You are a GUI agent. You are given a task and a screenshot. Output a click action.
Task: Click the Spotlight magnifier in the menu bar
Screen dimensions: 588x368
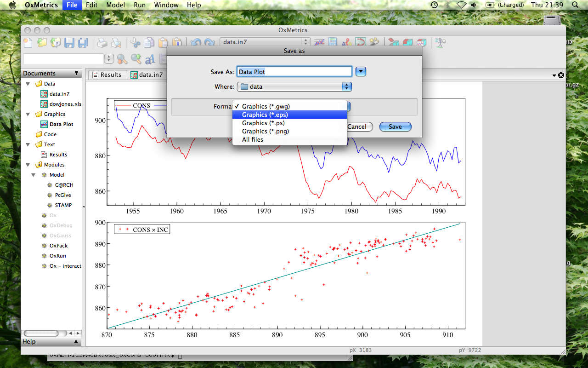point(576,5)
